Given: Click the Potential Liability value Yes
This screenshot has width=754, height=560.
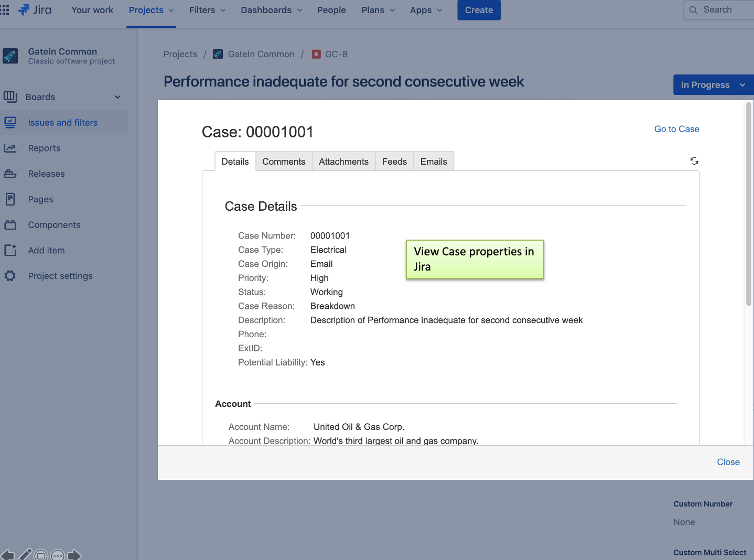Looking at the screenshot, I should 317,363.
